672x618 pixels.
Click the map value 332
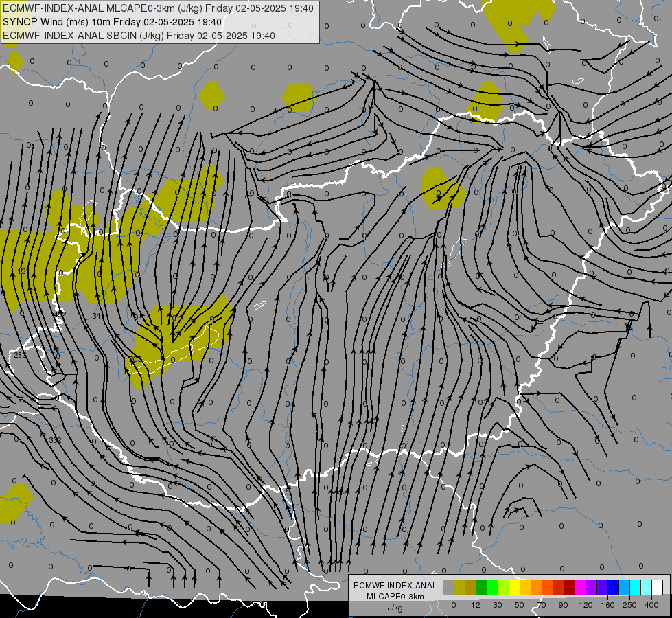(55, 440)
